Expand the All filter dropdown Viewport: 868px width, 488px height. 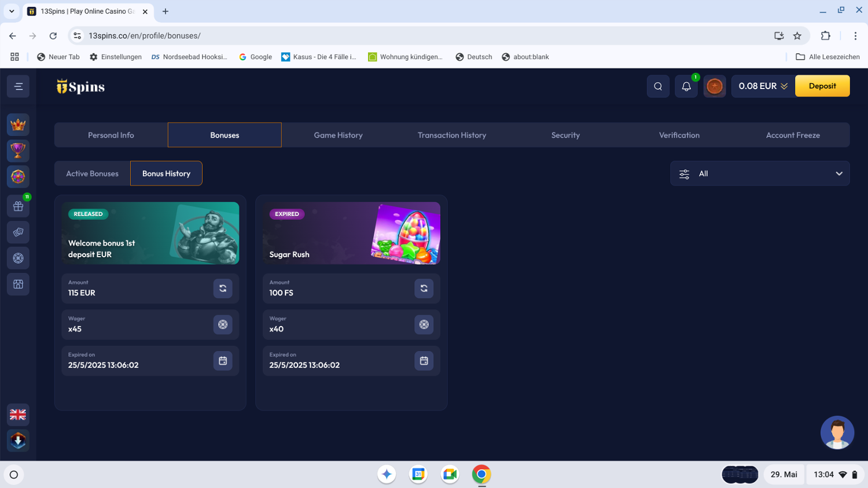click(759, 173)
